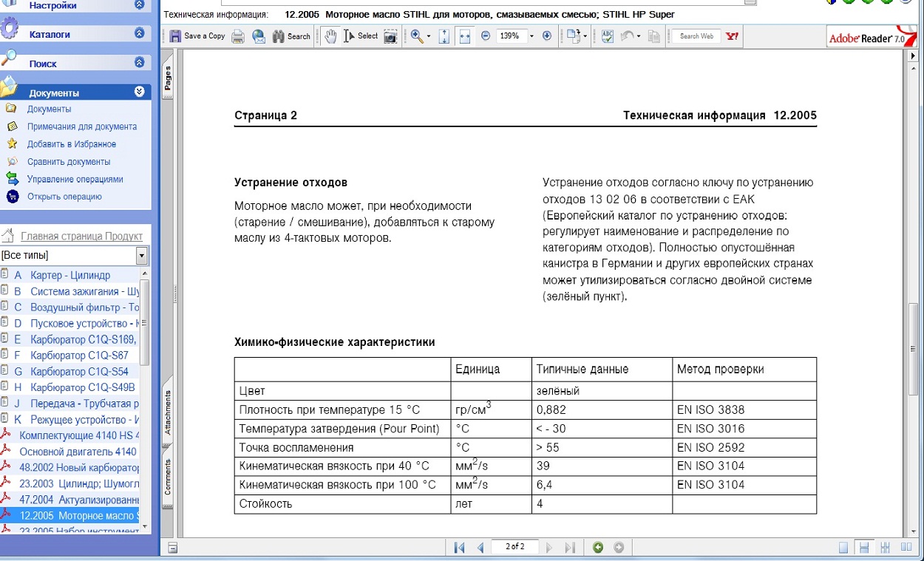Viewport: 924px width, 561px height.
Task: Open the Attachments side tab
Action: tap(168, 412)
